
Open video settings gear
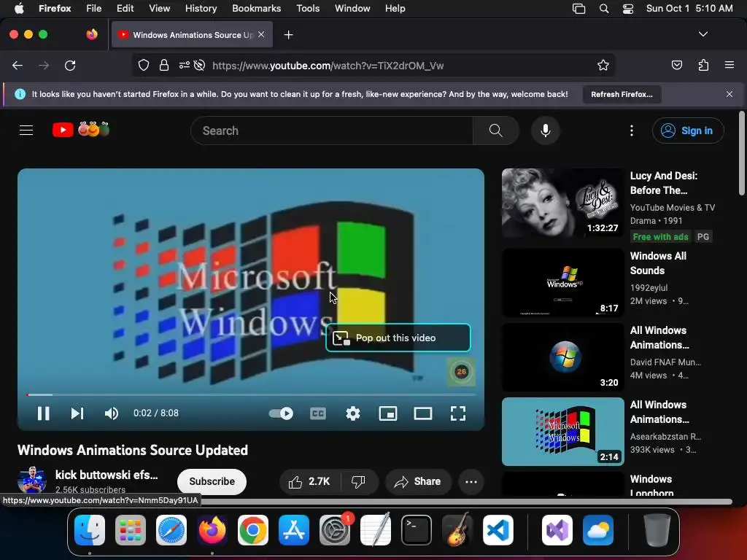[x=353, y=413]
